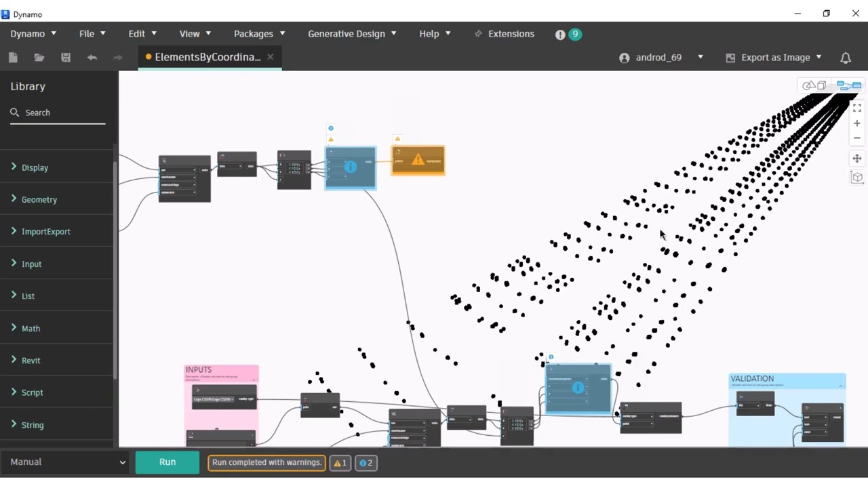Click the library panel scrollbar

coord(115,271)
